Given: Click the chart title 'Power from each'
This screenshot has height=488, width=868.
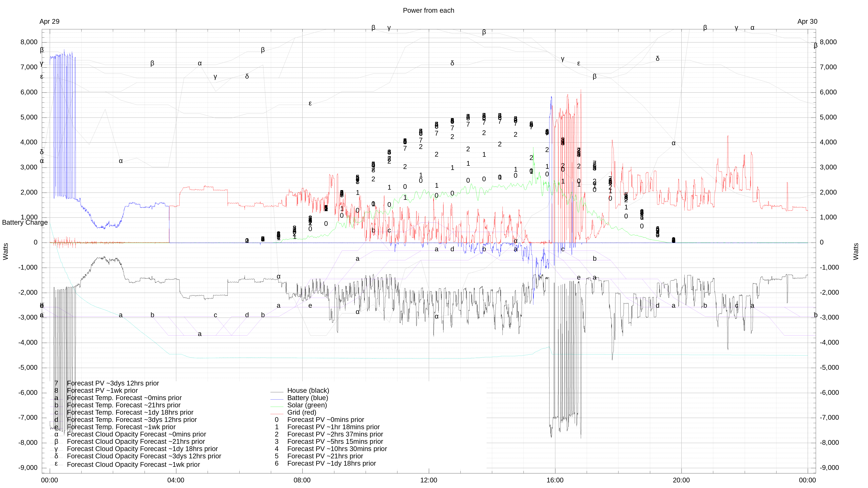Looking at the screenshot, I should click(x=428, y=11).
